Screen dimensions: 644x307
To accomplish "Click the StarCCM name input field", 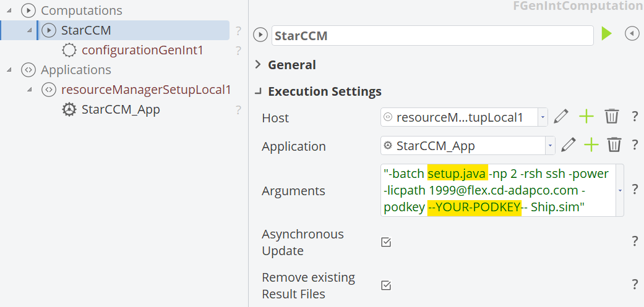I will point(432,36).
